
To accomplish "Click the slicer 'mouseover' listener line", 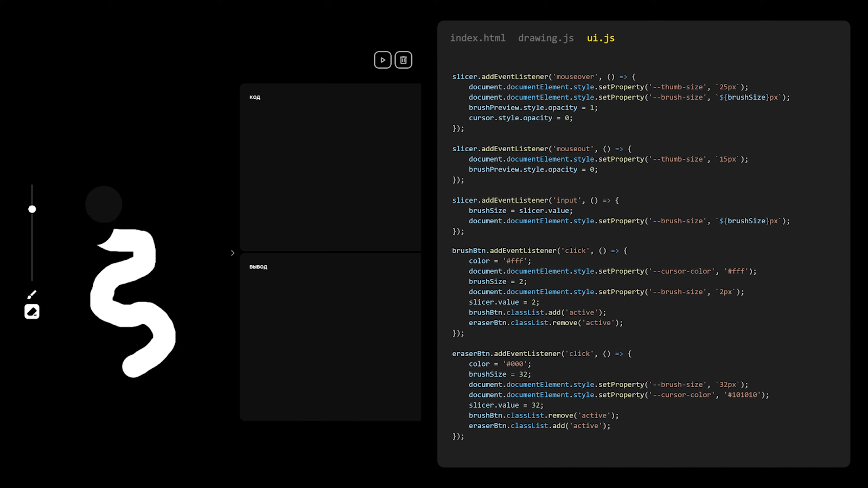I will pos(544,77).
